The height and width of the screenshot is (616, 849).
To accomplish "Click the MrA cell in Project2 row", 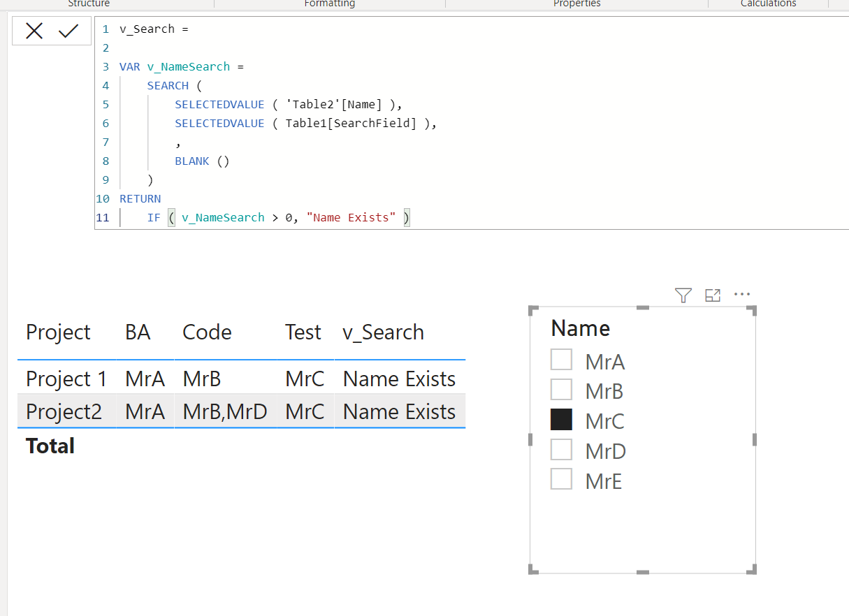I will 145,411.
